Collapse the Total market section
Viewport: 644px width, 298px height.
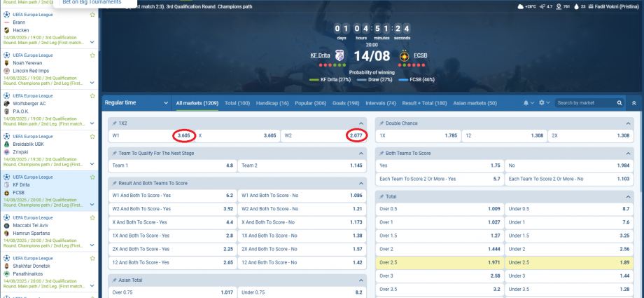[628, 197]
